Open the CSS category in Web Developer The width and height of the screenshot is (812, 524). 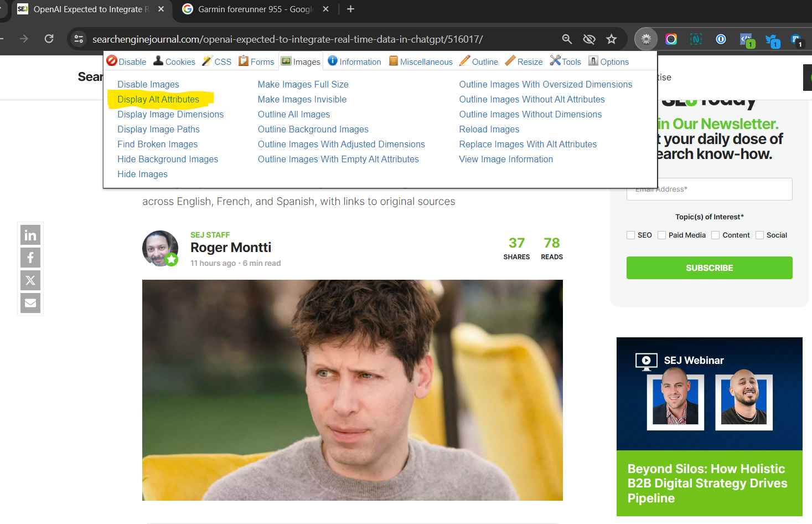(x=216, y=61)
